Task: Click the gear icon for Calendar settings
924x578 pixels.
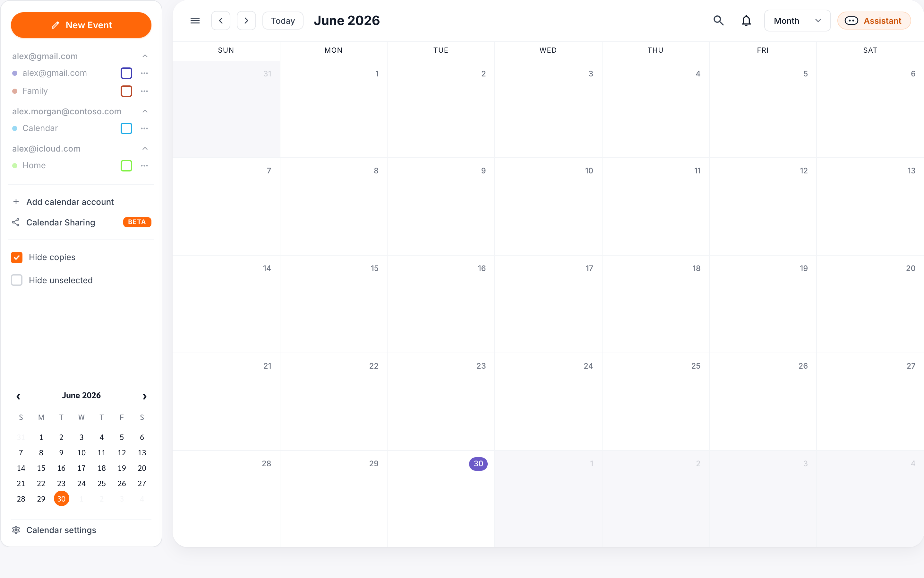Action: coord(16,530)
